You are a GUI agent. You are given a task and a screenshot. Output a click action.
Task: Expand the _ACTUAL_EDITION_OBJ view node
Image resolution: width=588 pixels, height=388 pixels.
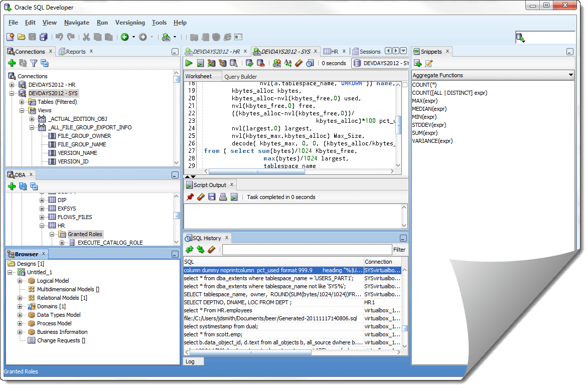[x=32, y=119]
